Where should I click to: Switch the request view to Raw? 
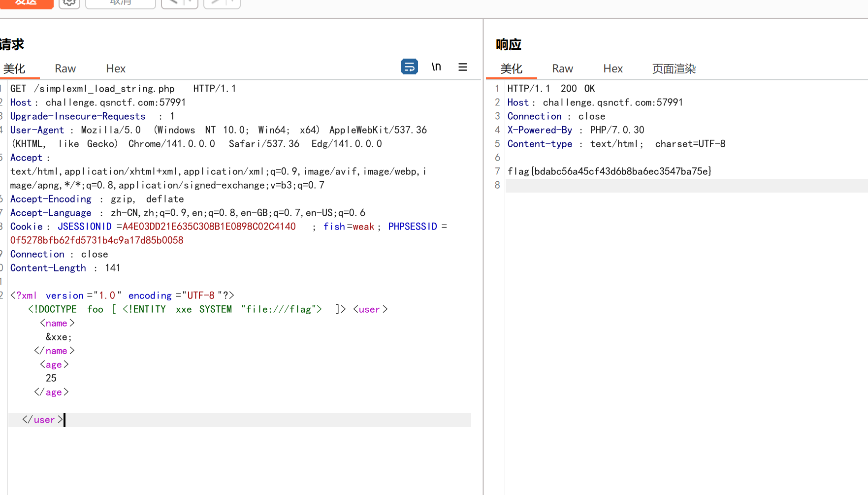tap(65, 68)
